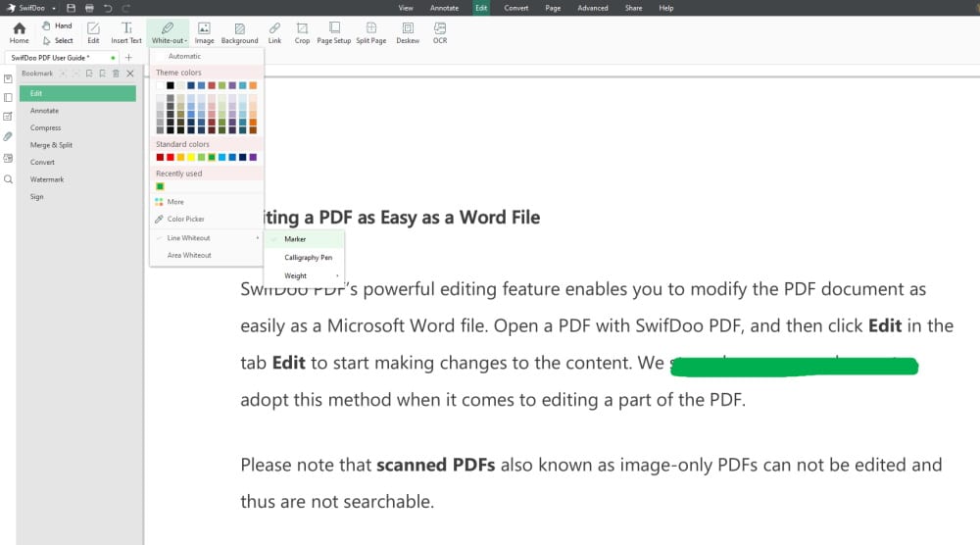This screenshot has height=545, width=980.
Task: Run the Deskew tool
Action: coord(408,33)
